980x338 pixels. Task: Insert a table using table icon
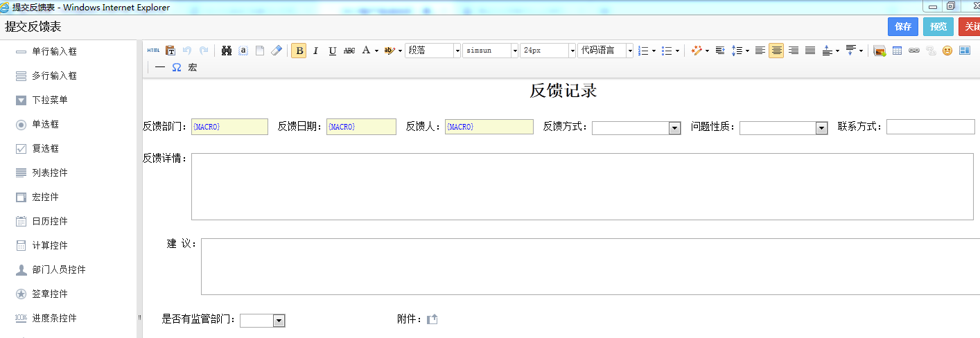897,51
